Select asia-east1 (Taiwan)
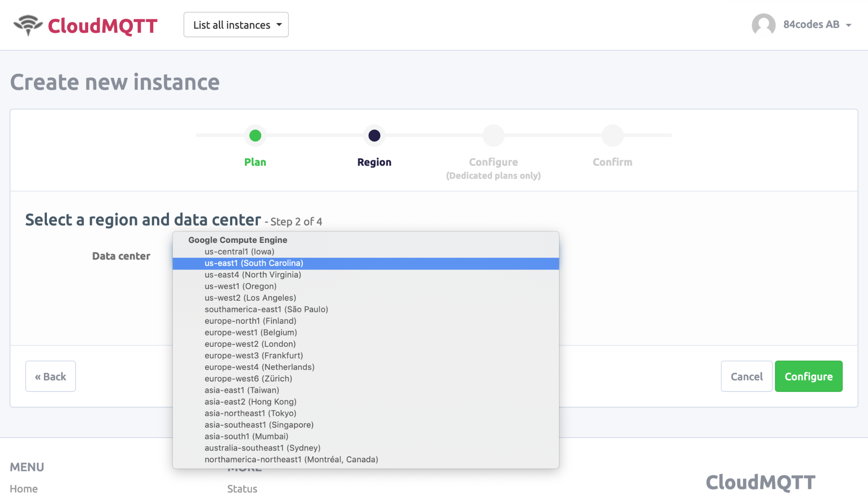Image resolution: width=868 pixels, height=498 pixels. pyautogui.click(x=366, y=390)
